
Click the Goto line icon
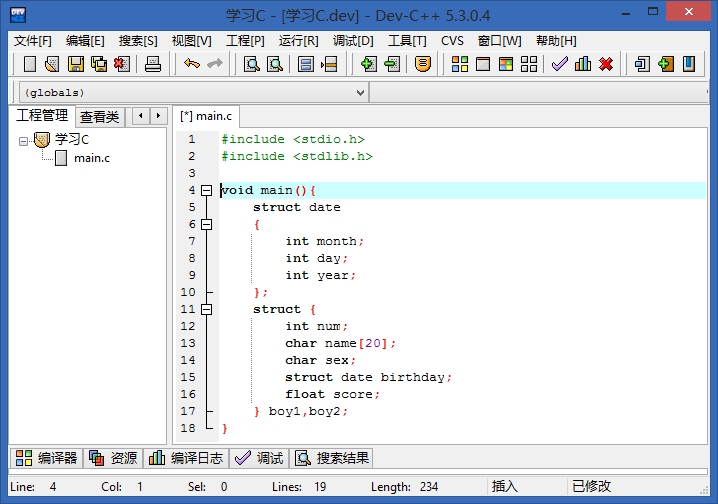pyautogui.click(x=329, y=64)
